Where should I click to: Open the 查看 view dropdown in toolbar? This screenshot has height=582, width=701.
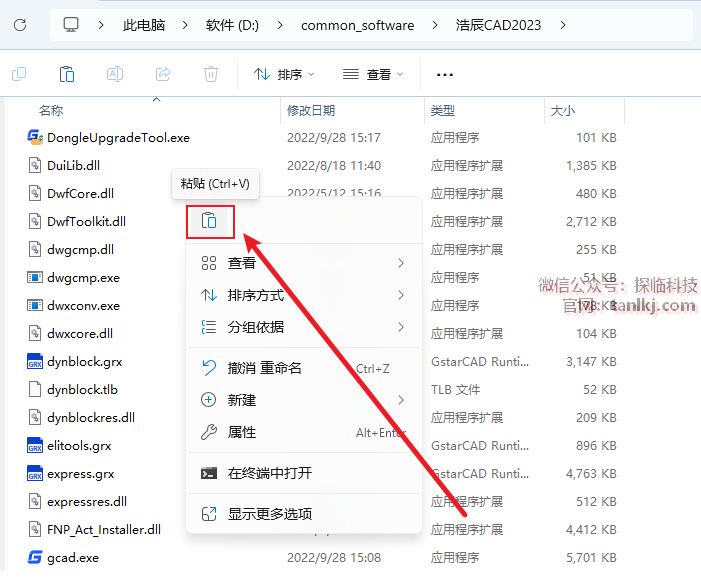click(x=373, y=74)
